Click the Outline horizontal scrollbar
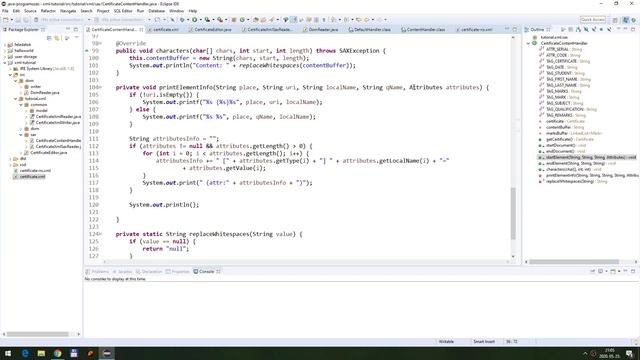640x360 pixels. (574, 262)
